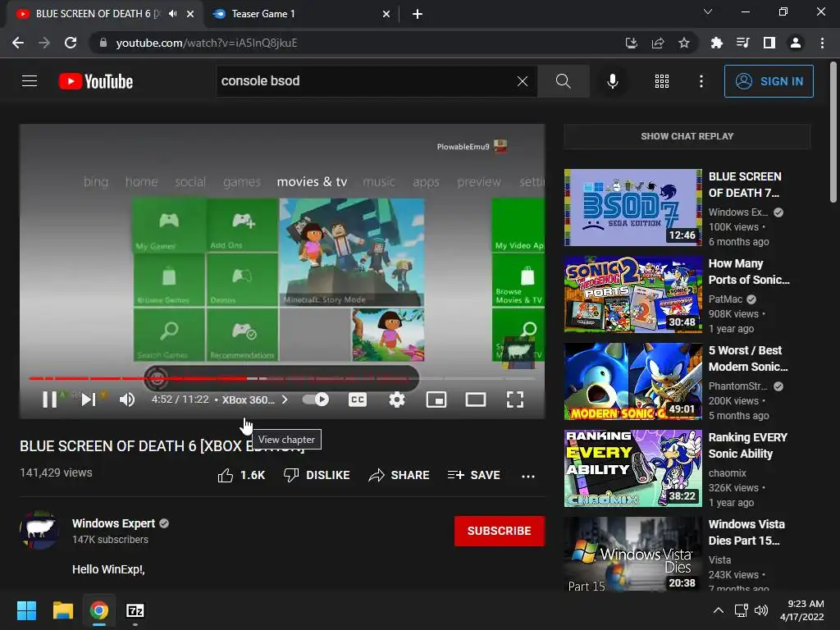Click the PatMac channel name
This screenshot has width=840, height=630.
[725, 299]
